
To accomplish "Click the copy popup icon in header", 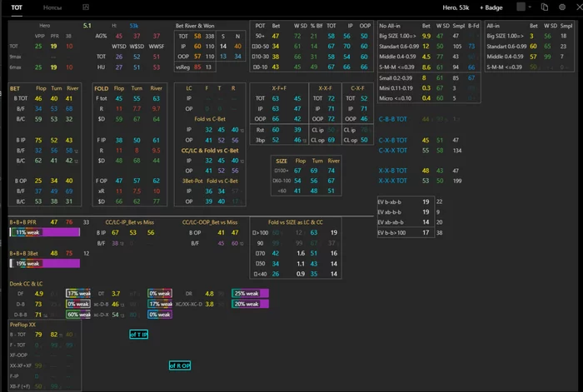I will [545, 7].
